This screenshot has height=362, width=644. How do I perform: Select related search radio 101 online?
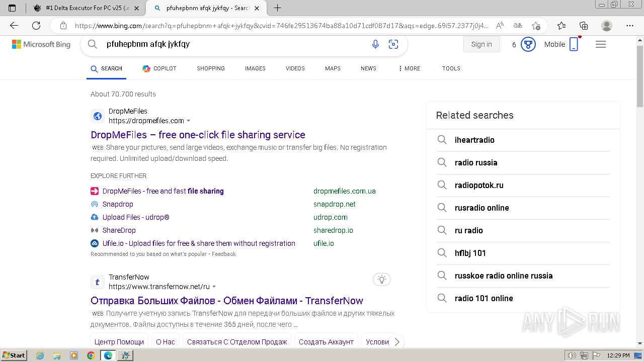[523, 298]
